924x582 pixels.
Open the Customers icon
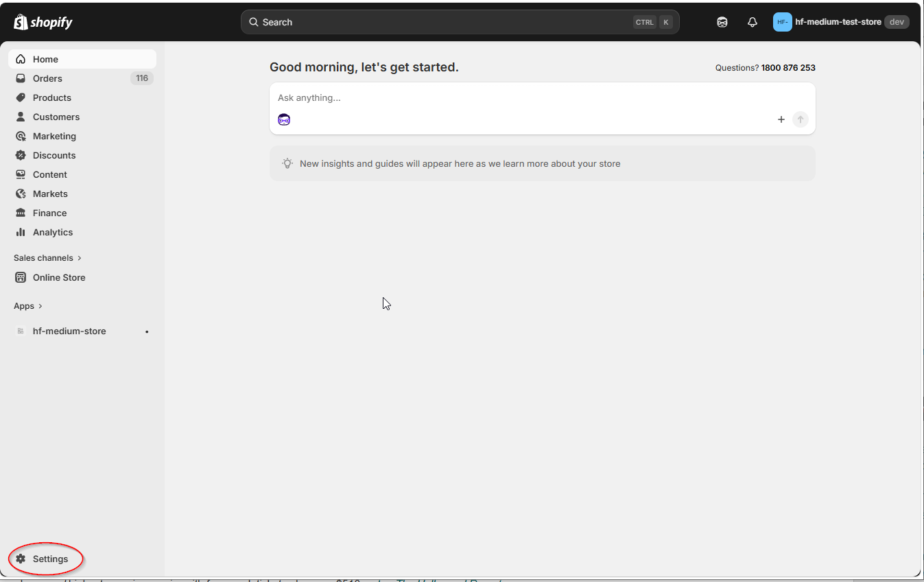(21, 116)
